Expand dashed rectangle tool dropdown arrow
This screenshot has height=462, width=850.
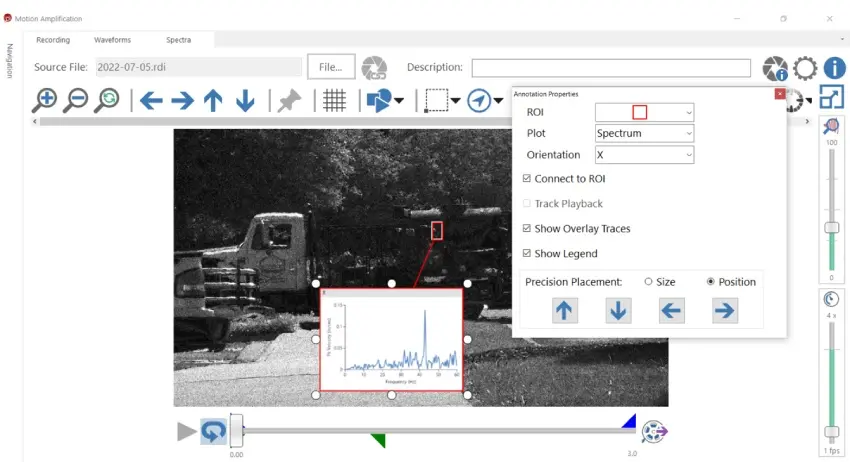pos(455,101)
